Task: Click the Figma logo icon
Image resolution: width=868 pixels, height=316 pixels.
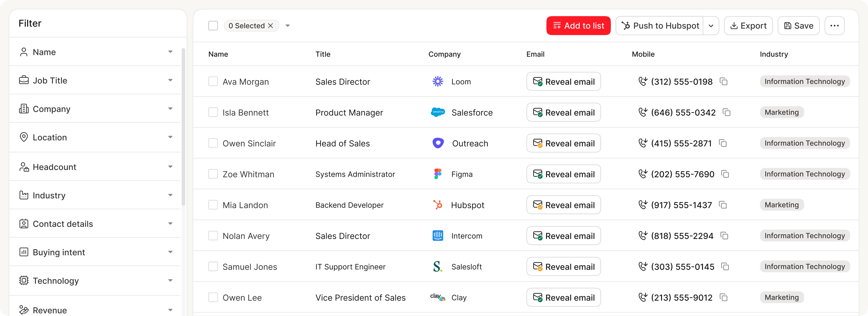Action: click(x=438, y=174)
